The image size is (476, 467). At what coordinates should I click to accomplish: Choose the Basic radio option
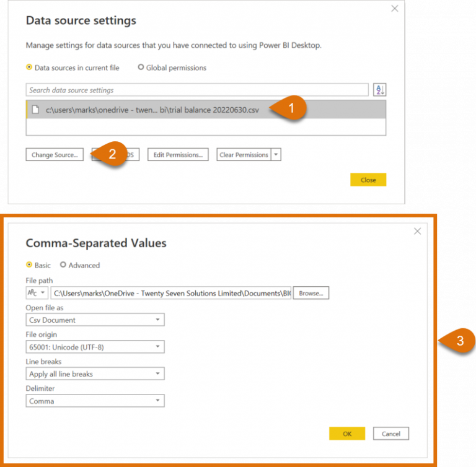[29, 264]
